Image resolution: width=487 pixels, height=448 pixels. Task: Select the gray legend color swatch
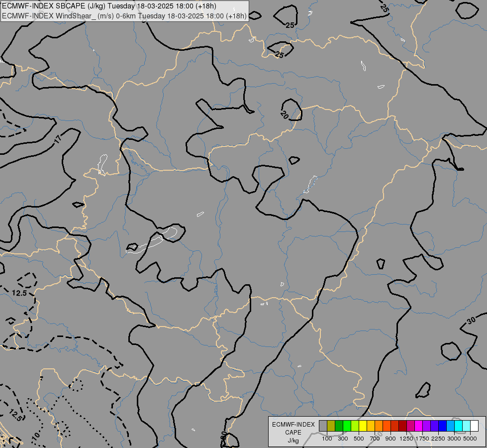(323, 426)
